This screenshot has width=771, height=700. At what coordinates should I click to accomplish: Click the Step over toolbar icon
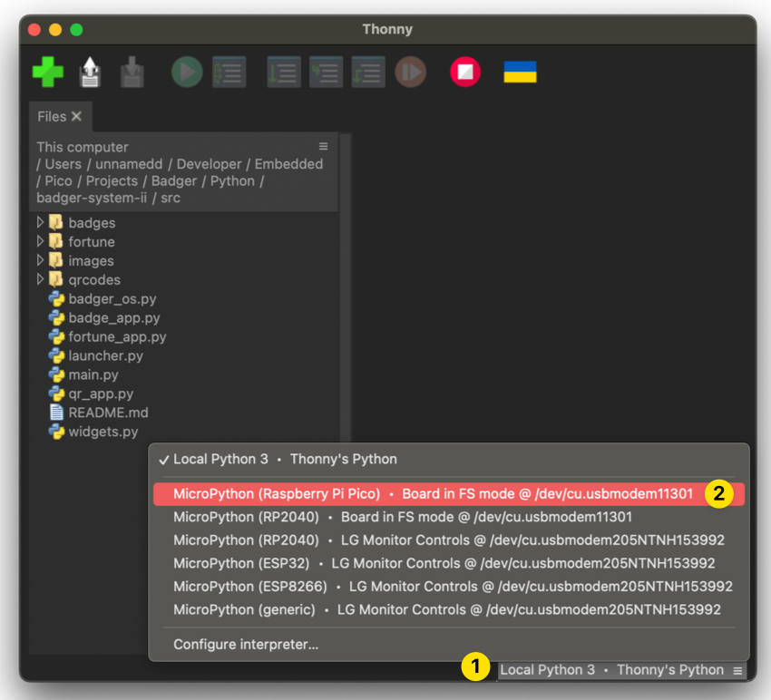pyautogui.click(x=284, y=72)
